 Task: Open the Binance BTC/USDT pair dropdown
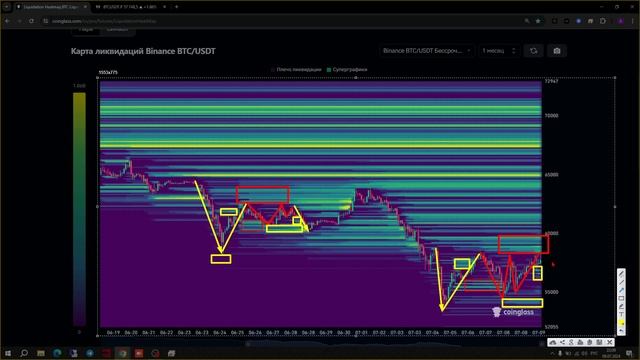tap(427, 51)
